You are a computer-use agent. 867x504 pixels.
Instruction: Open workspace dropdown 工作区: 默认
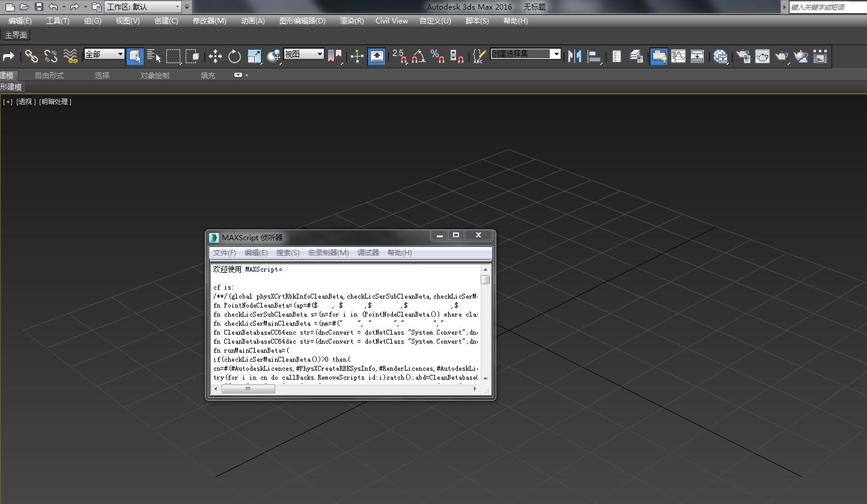click(x=143, y=7)
